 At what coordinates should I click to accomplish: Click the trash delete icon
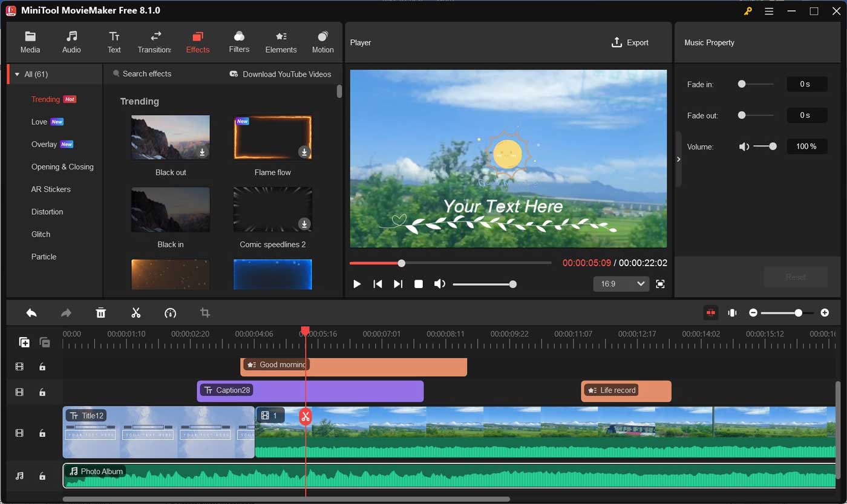tap(100, 313)
